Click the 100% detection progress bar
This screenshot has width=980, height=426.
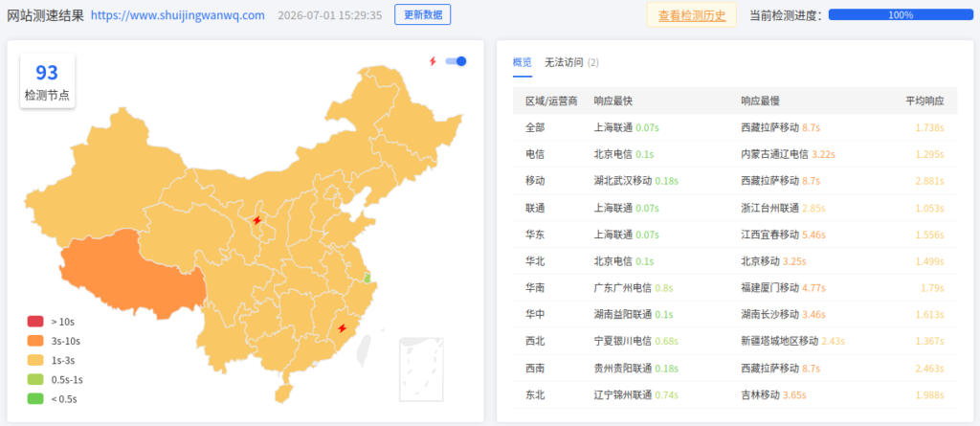[x=901, y=15]
